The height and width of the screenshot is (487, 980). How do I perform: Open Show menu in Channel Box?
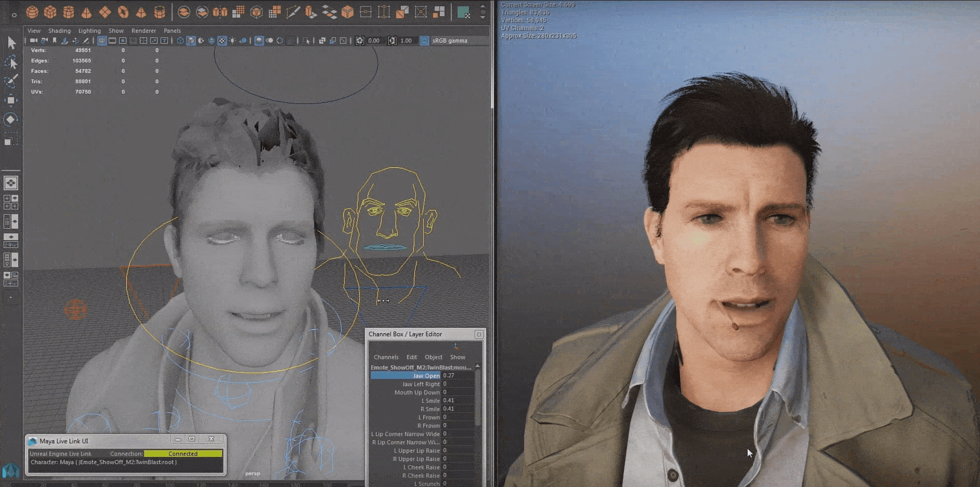(x=458, y=357)
